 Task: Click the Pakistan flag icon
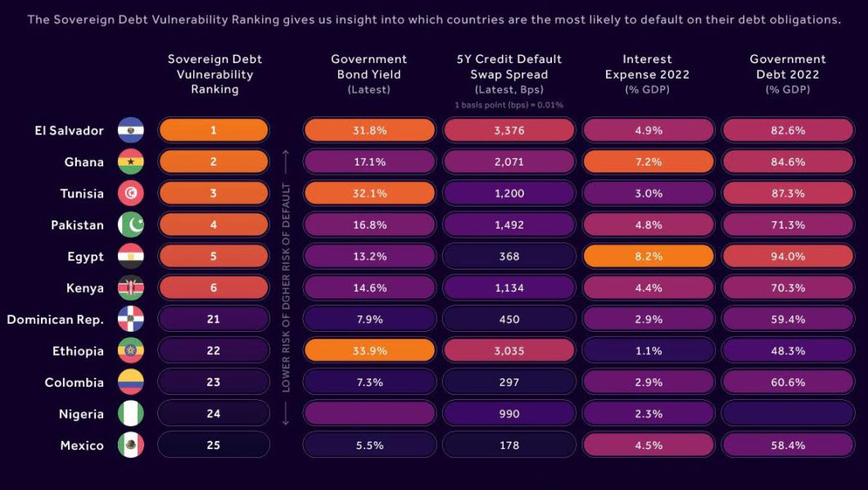pyautogui.click(x=131, y=225)
